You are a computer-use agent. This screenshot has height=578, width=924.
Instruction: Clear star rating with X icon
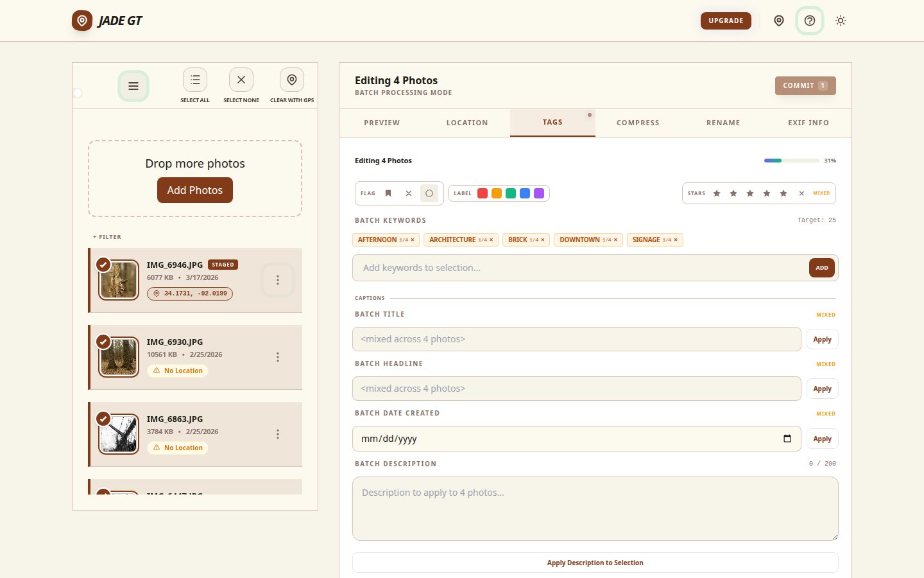pos(801,193)
